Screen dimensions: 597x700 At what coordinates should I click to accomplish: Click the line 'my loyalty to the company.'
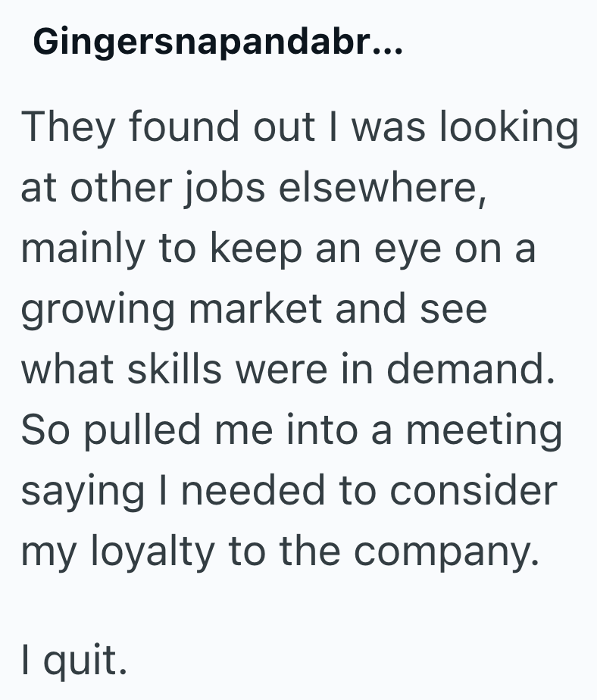coord(280,552)
